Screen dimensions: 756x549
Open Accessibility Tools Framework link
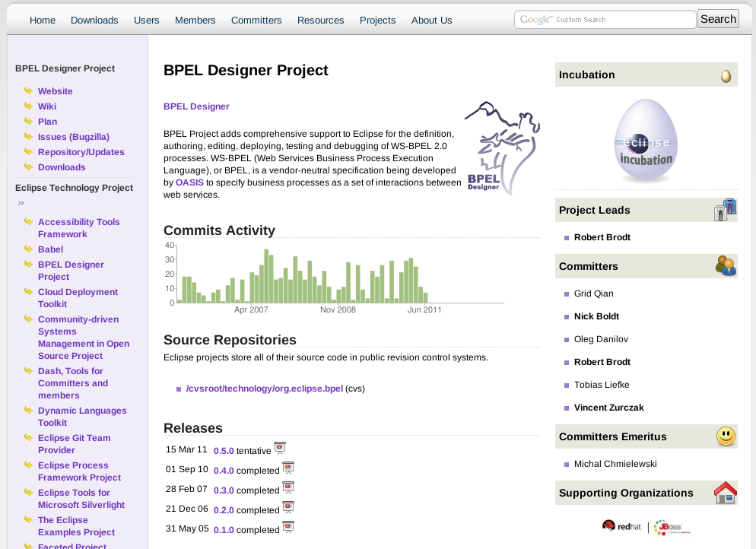point(79,228)
